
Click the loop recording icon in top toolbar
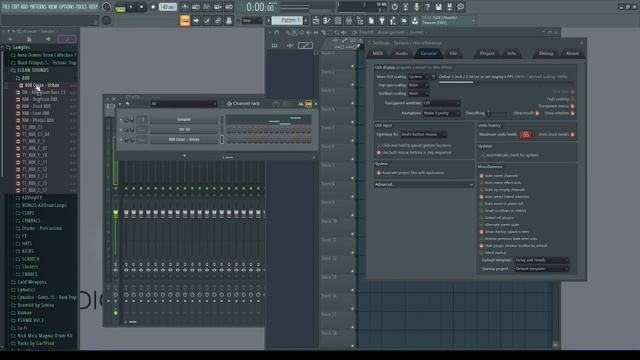coord(229,7)
